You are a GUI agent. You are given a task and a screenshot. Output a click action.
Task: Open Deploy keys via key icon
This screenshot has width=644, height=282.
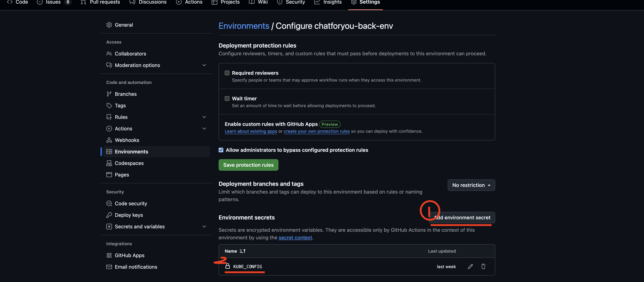[x=109, y=215]
